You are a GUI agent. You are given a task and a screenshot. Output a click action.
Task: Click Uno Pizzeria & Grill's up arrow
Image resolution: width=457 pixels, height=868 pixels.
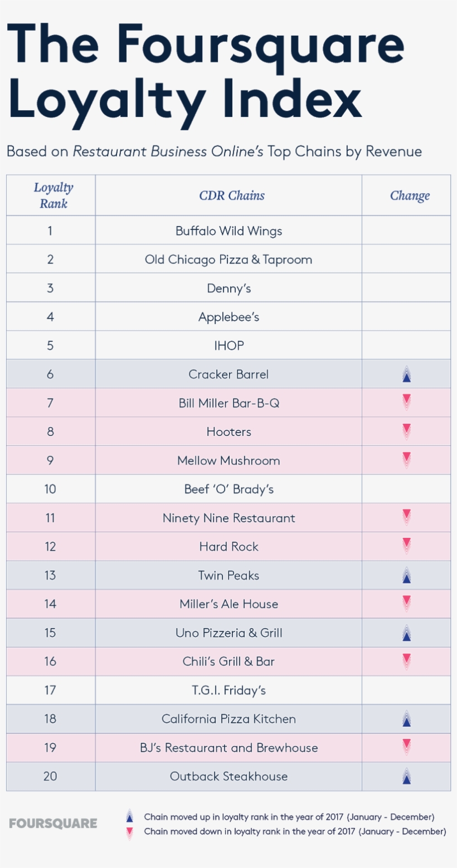pos(406,633)
